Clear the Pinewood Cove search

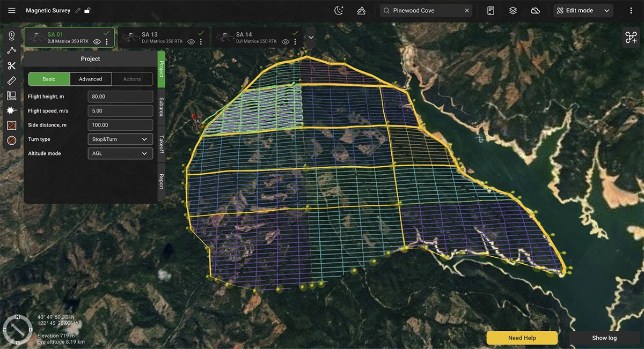pyautogui.click(x=467, y=11)
